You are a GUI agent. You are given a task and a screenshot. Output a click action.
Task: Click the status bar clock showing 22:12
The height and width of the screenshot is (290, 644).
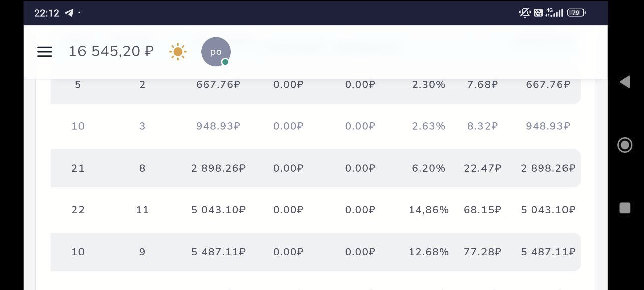point(47,13)
